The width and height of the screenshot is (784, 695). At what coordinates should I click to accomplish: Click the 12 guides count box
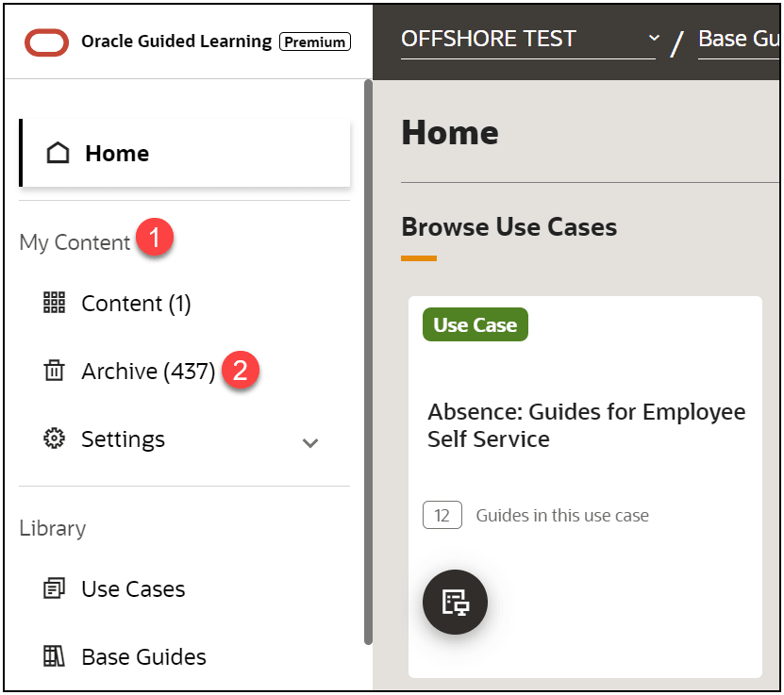442,515
